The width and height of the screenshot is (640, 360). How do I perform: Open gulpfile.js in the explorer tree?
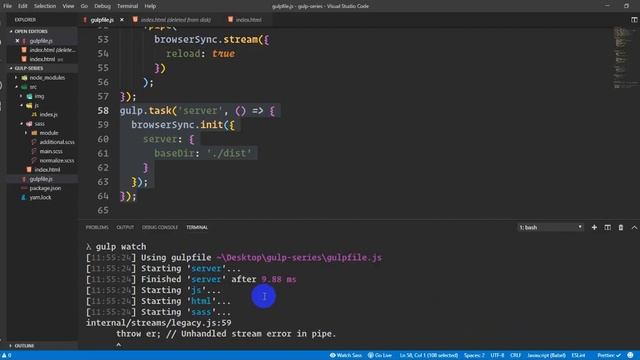click(x=41, y=179)
